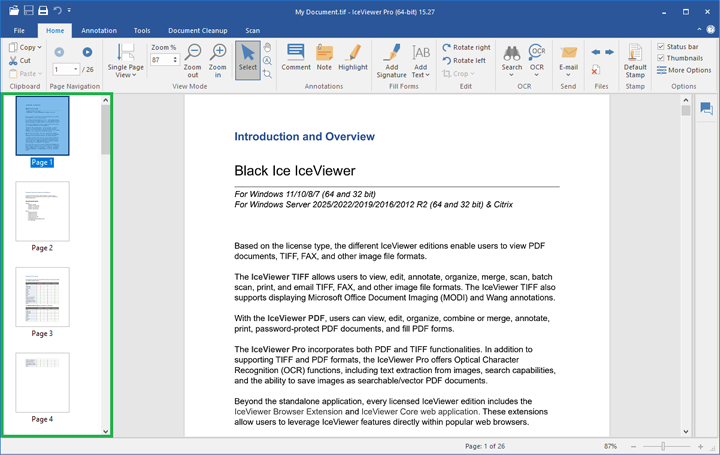Apply the Default Stamp
Image resolution: width=720 pixels, height=455 pixels.
click(635, 61)
